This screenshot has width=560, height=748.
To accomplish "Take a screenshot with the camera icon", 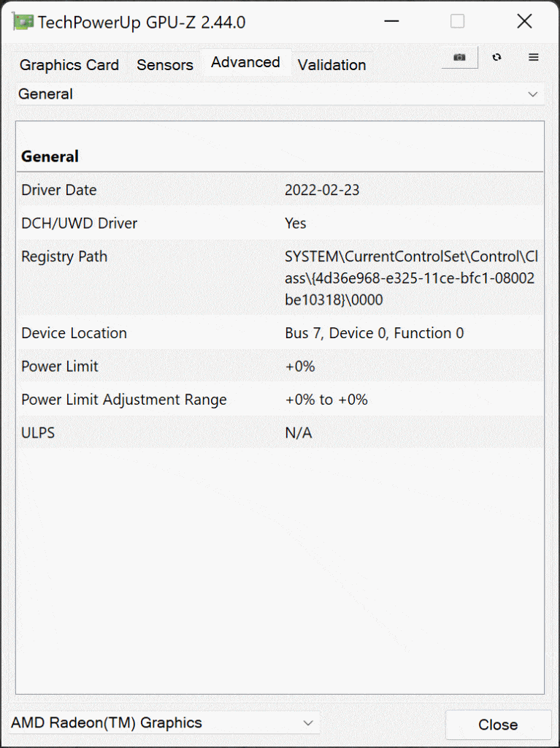I will [x=459, y=57].
